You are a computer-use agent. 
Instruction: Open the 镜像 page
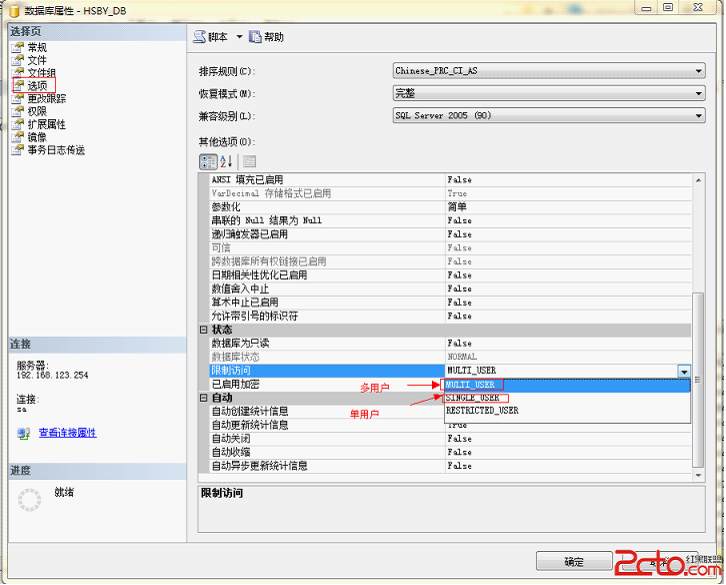(36, 137)
